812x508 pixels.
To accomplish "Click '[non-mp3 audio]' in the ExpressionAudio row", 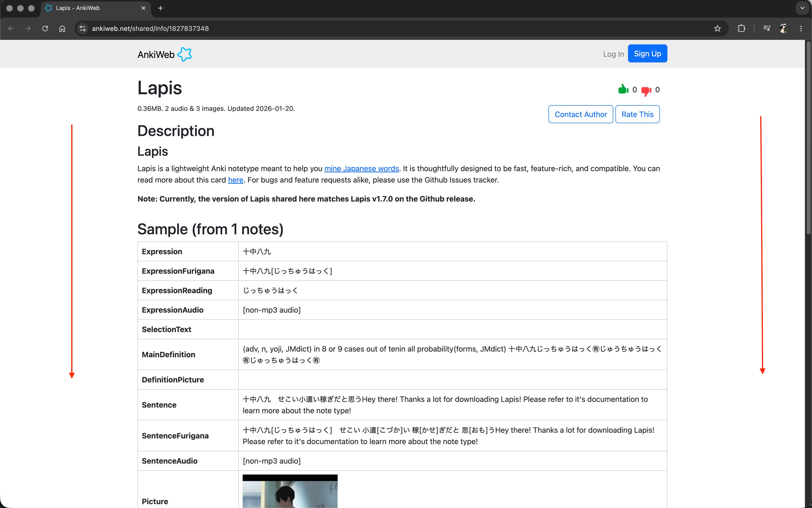I will (271, 310).
